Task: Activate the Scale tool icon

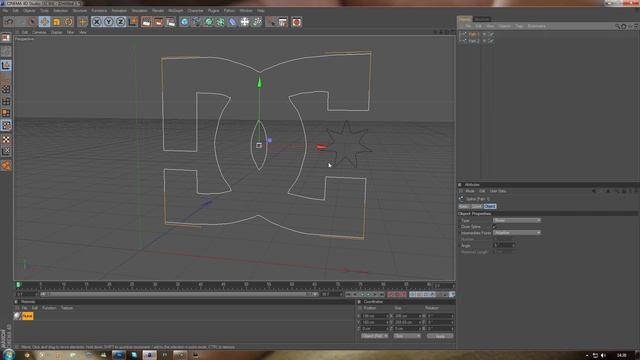Action: click(x=57, y=22)
